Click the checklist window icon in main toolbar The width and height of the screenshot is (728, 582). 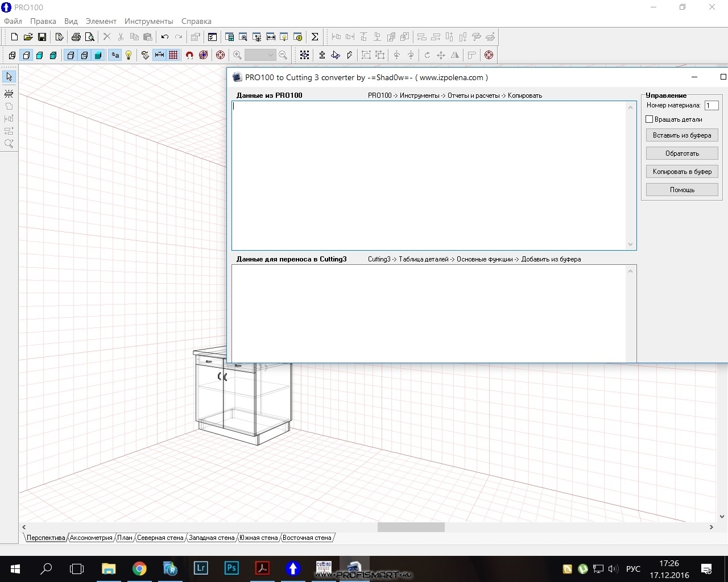tap(212, 37)
